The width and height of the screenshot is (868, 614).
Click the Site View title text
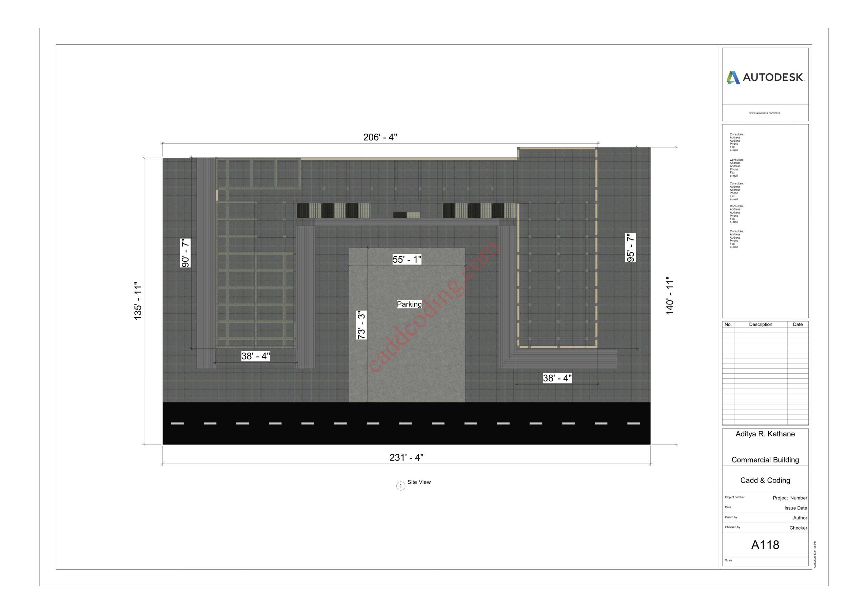419,482
